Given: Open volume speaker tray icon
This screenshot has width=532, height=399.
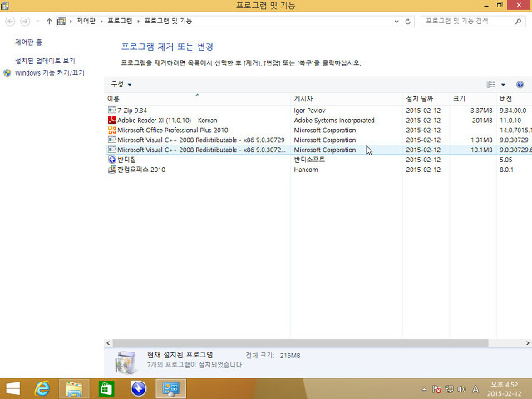Looking at the screenshot, I should point(462,389).
